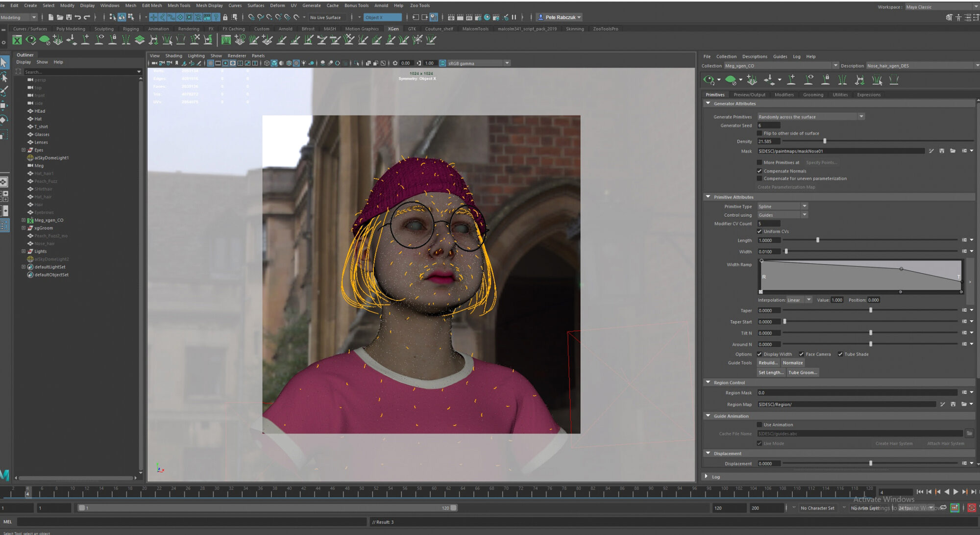Uncheck Compensate Normals checkbox
This screenshot has height=535, width=980.
(x=759, y=171)
